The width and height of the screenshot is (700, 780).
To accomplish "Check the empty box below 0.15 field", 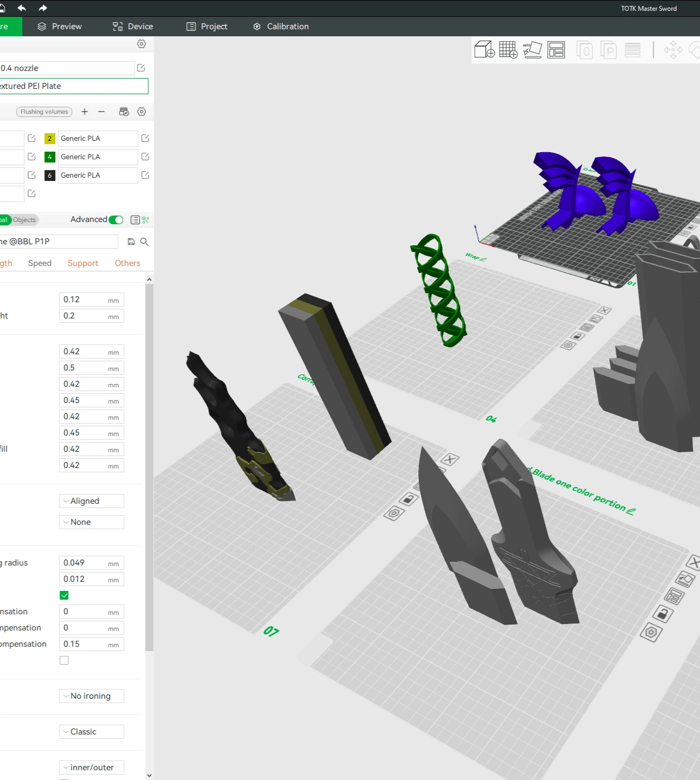I will pos(64,660).
